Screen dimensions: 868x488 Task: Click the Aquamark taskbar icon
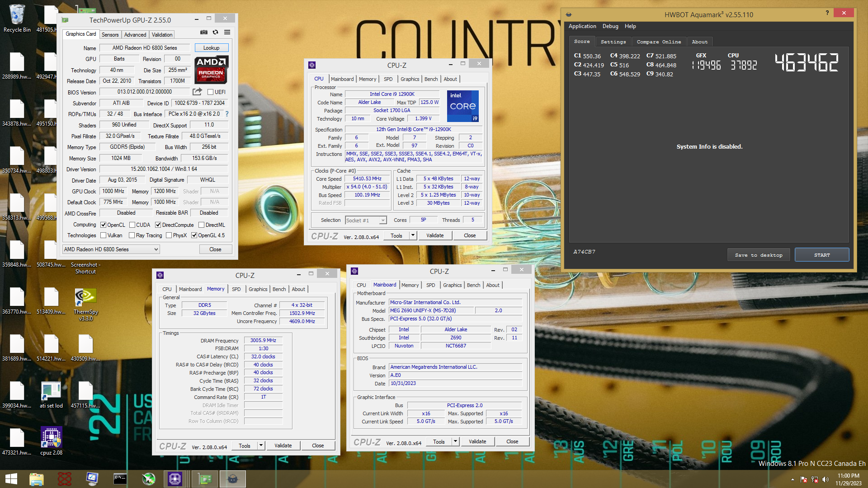[233, 479]
